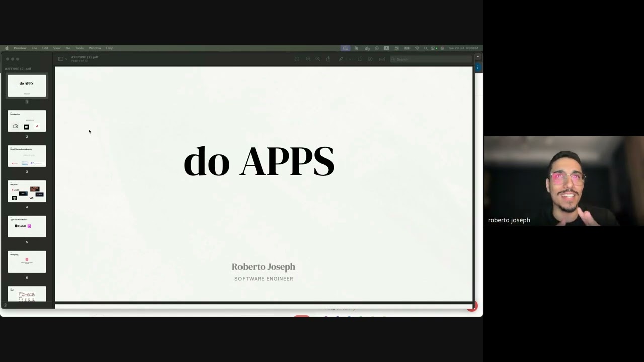Select page 2 thumbnail 'Introduction'

27,121
